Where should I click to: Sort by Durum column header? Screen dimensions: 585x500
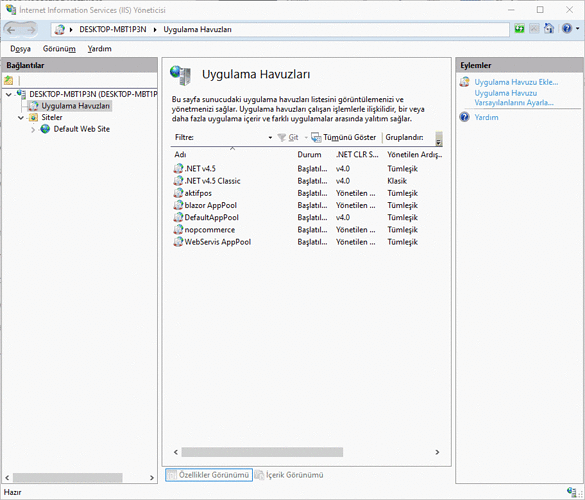pos(309,154)
